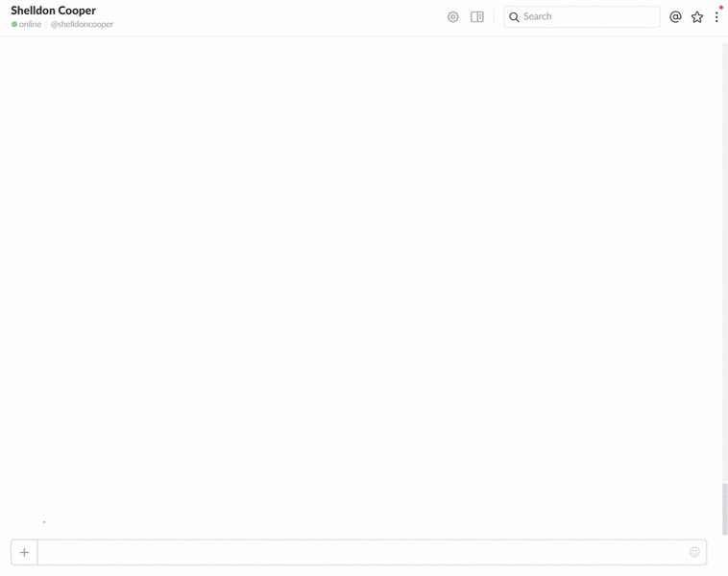
Task: Click the @shelldoncooper username
Action: [x=82, y=24]
